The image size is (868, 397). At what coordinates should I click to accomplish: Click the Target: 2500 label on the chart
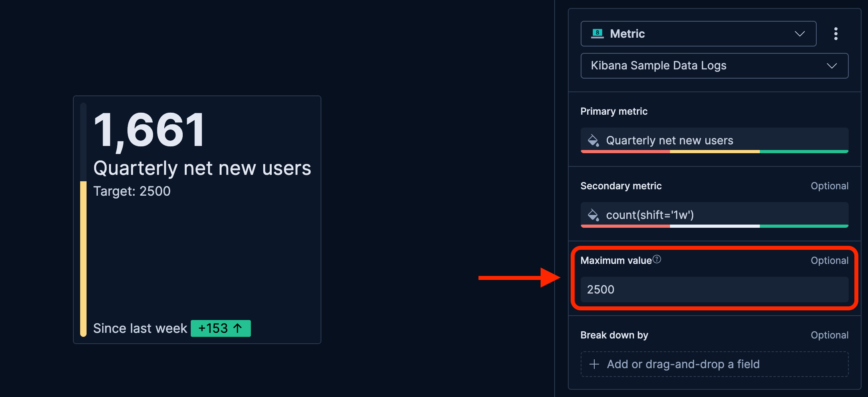click(x=131, y=191)
